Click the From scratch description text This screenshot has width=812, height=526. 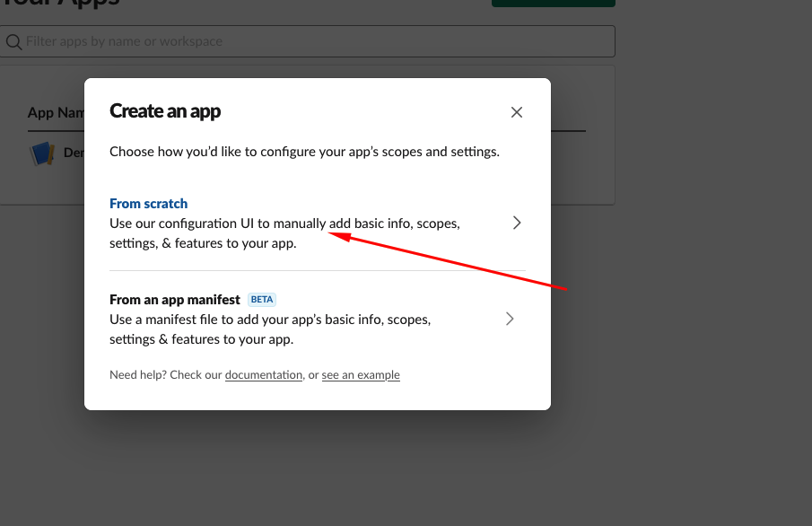(284, 233)
